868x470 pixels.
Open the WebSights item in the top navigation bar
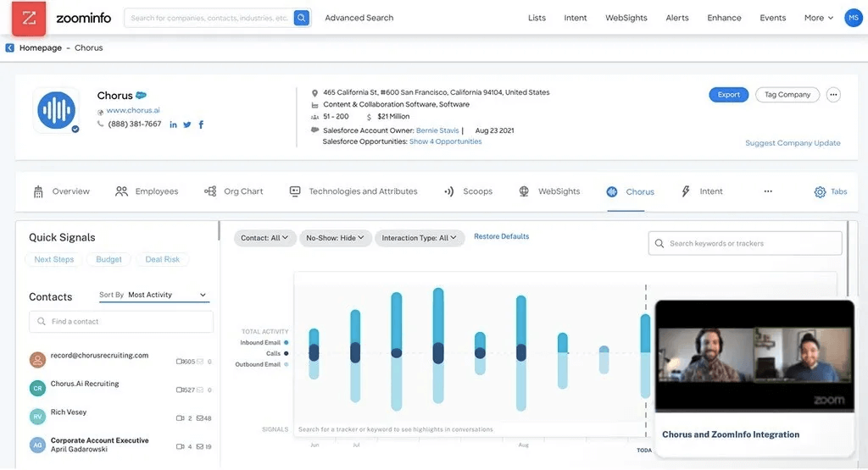coord(626,18)
